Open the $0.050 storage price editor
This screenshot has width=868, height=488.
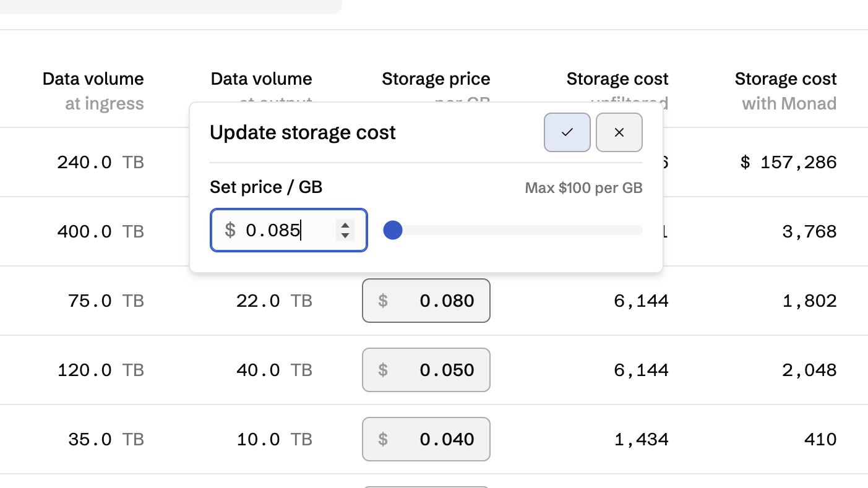point(426,370)
